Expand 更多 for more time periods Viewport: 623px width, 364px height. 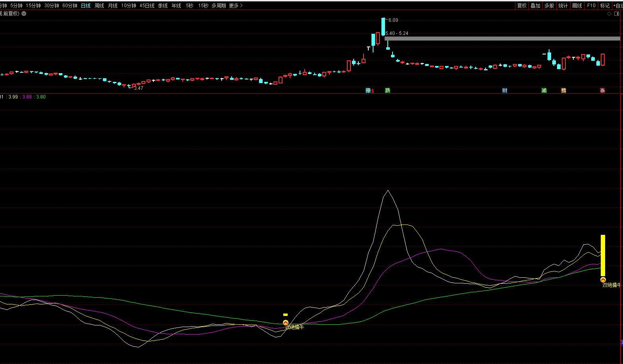(x=236, y=6)
